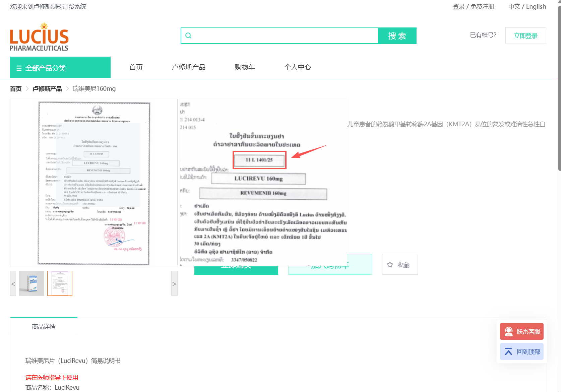Image resolution: width=561 pixels, height=392 pixels.
Task: Click the 联系客服 customer service icon
Action: coord(508,331)
